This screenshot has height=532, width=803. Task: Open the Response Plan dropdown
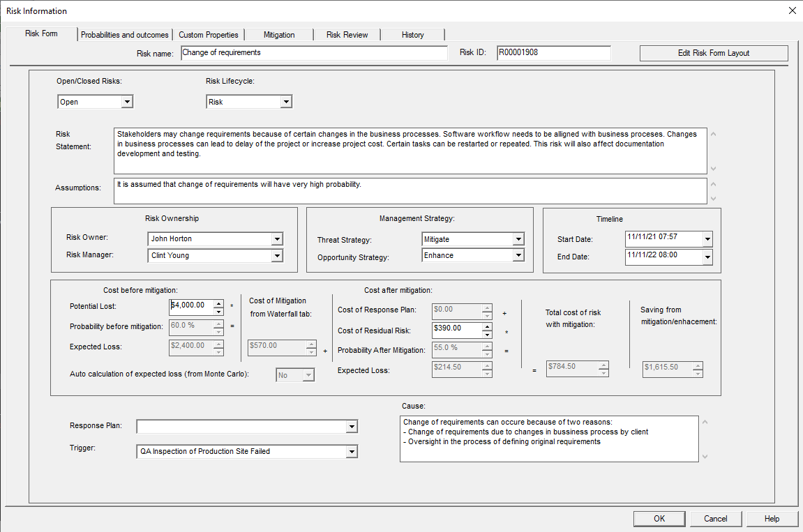352,427
